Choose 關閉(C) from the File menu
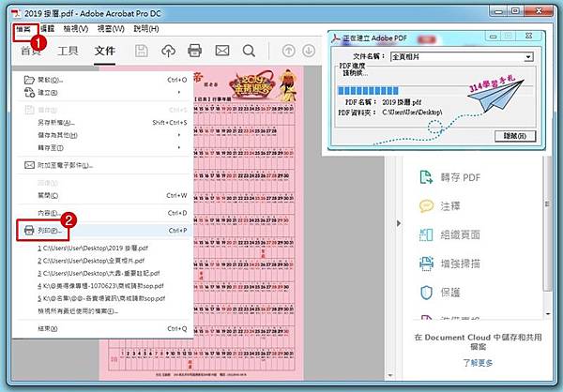Screen dimensions: 563x392 (104, 196)
